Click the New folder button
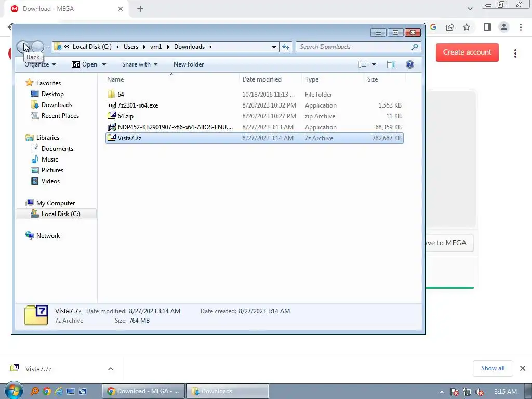This screenshot has width=532, height=399. pos(189,64)
